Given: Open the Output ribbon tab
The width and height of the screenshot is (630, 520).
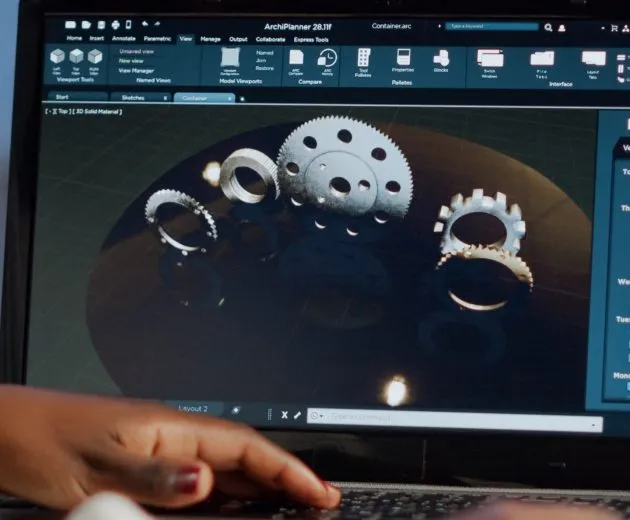Looking at the screenshot, I should tap(238, 39).
